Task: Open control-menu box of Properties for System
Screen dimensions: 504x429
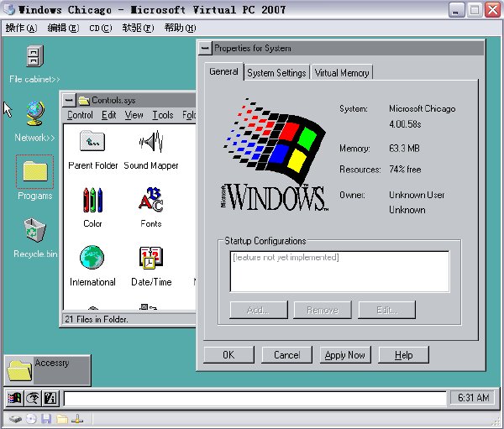Action: [205, 48]
